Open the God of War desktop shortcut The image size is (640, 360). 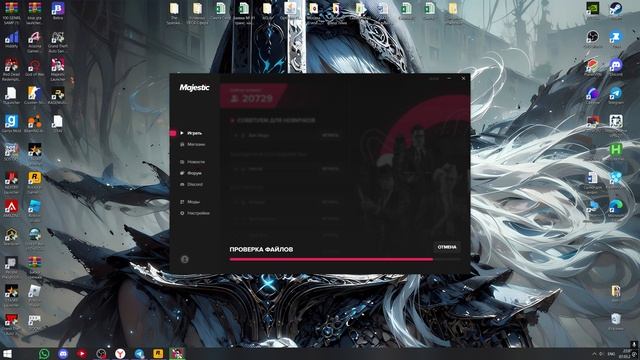[x=35, y=67]
